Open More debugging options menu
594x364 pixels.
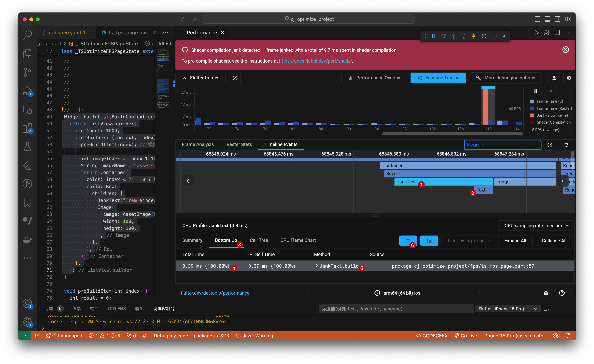pos(506,78)
